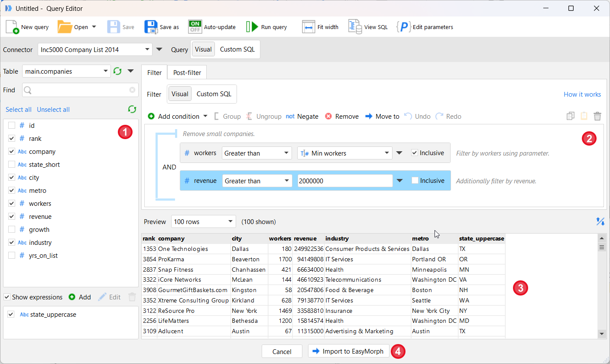Run query with the green play icon

[x=252, y=27]
